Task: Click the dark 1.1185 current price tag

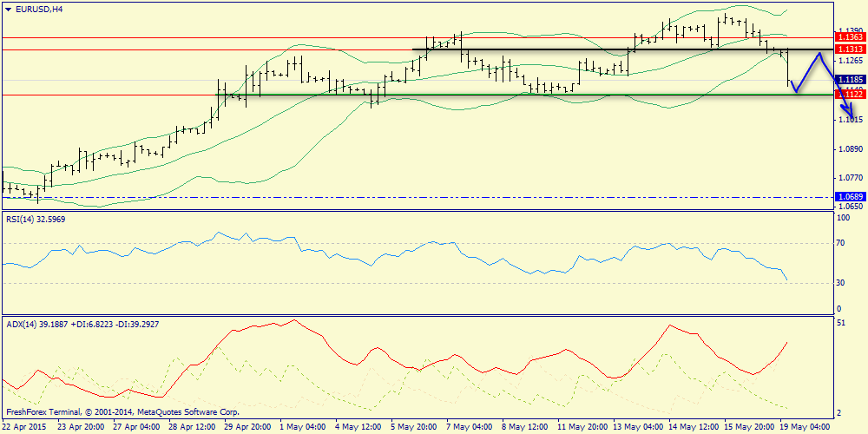Action: 848,80
